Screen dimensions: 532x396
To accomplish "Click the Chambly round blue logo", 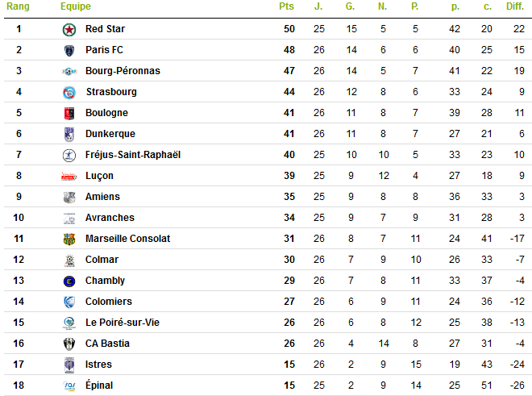I will (x=69, y=281).
